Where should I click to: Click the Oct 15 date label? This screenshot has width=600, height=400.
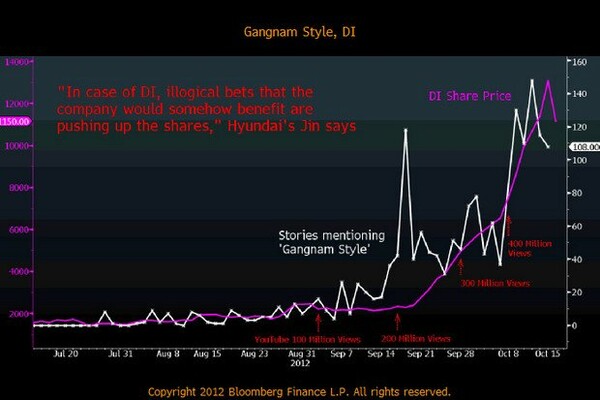pyautogui.click(x=547, y=354)
